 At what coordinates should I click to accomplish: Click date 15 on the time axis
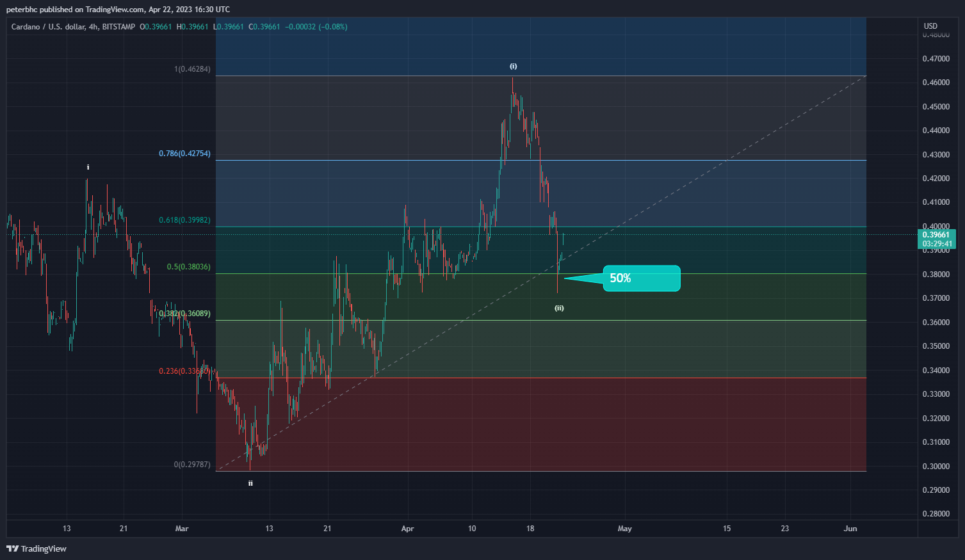727,529
